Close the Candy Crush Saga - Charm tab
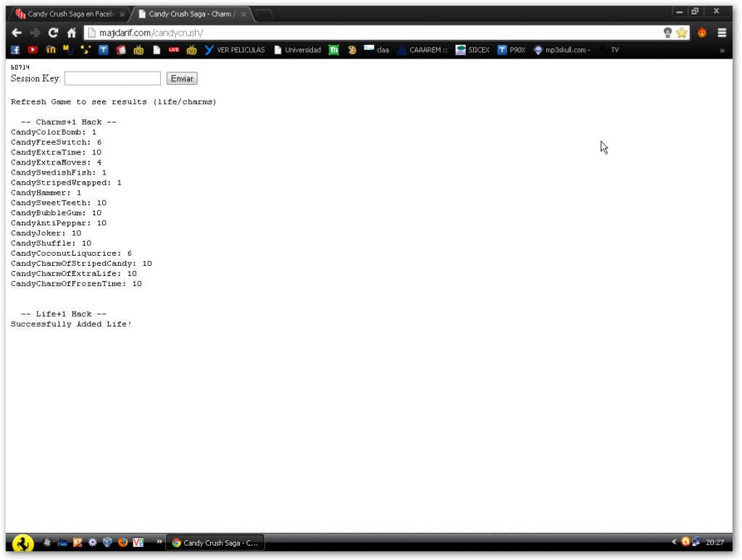Image resolution: width=742 pixels, height=560 pixels. 243,14
